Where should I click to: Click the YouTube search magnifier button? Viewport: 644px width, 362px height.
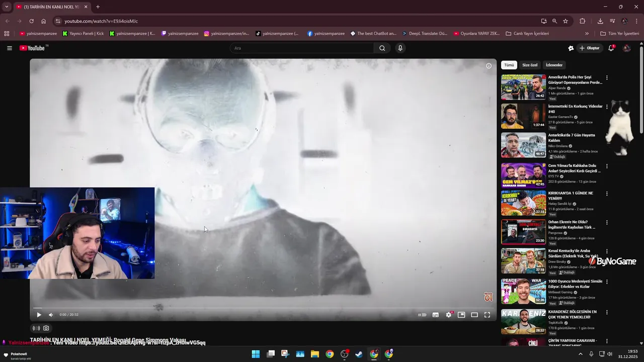[382, 48]
